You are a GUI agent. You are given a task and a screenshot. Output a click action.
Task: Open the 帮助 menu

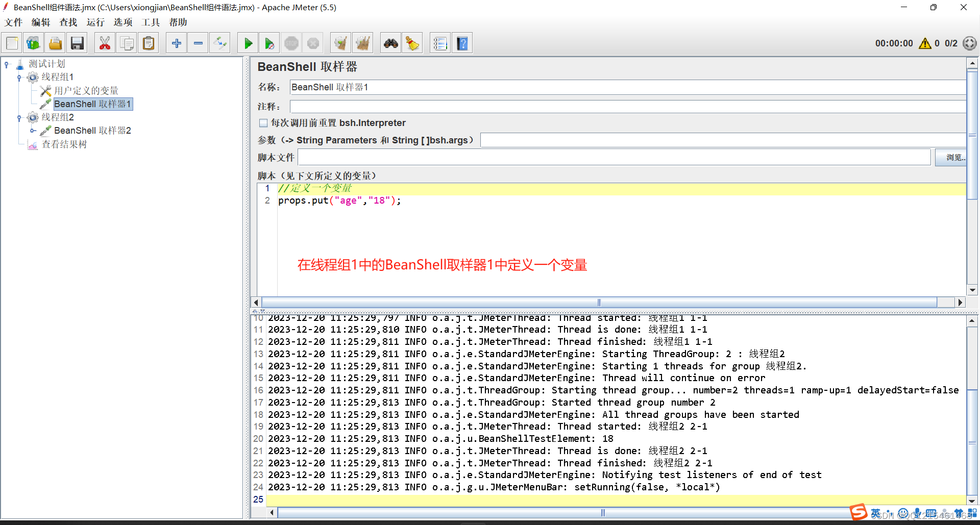coord(178,22)
